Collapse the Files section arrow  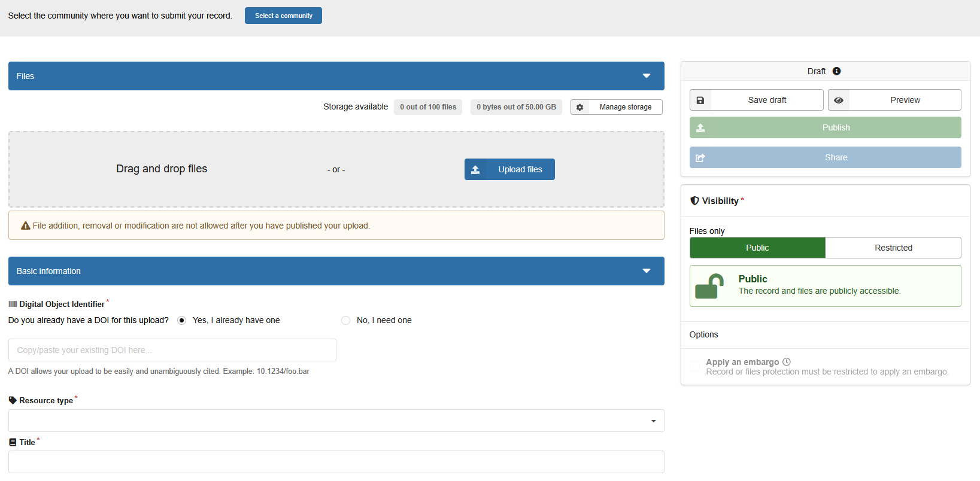click(x=647, y=76)
